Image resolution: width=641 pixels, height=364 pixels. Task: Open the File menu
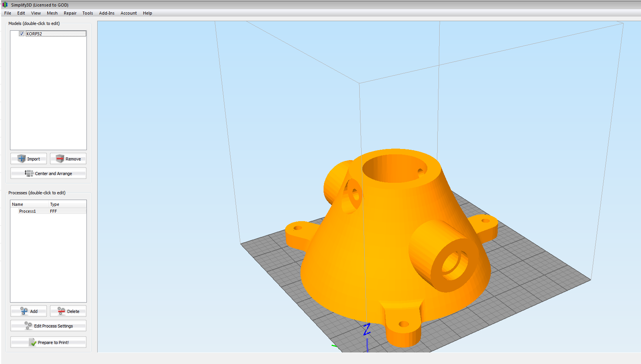(8, 13)
